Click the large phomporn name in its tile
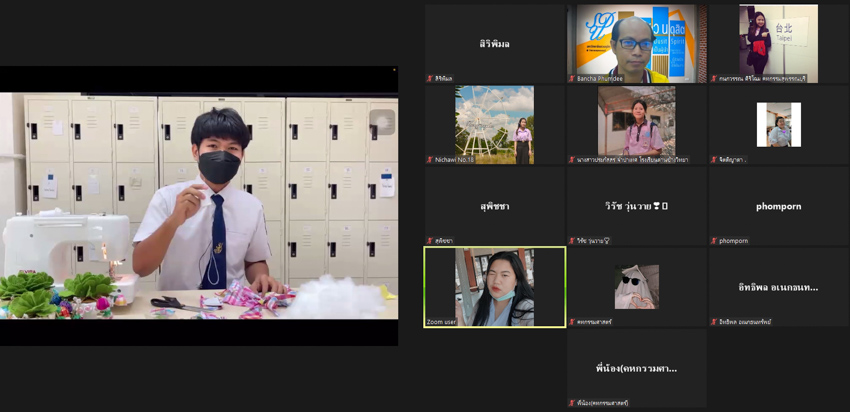Screen dimensions: 850x412 tap(778, 207)
